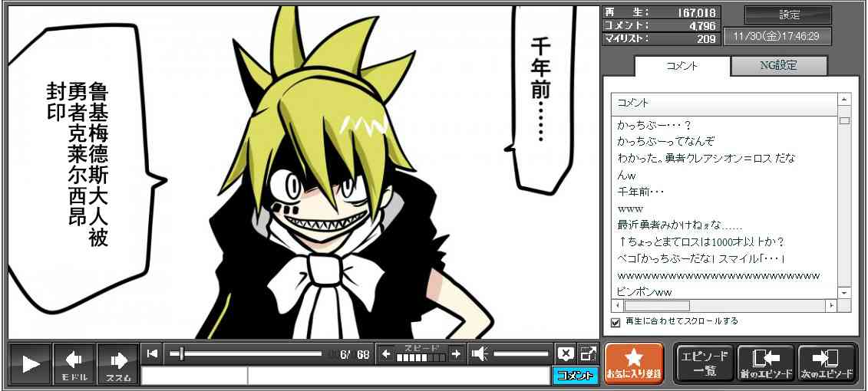Open the 設定 settings button
Screen dimensions: 868x391
[788, 15]
